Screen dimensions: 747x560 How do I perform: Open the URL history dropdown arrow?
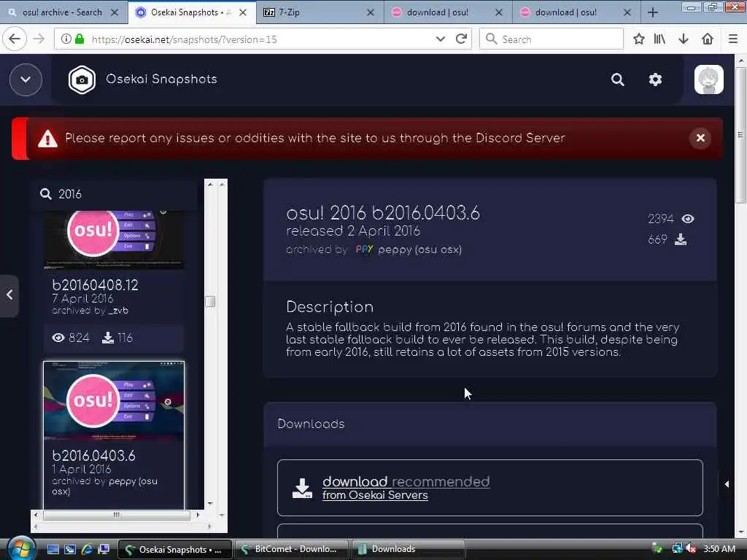440,39
